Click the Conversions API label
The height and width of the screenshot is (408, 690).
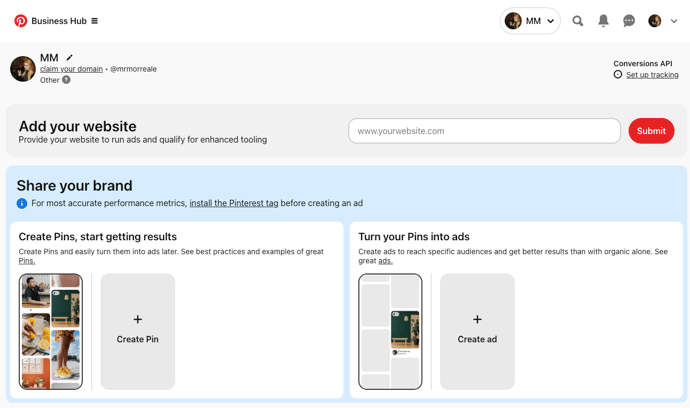[643, 63]
